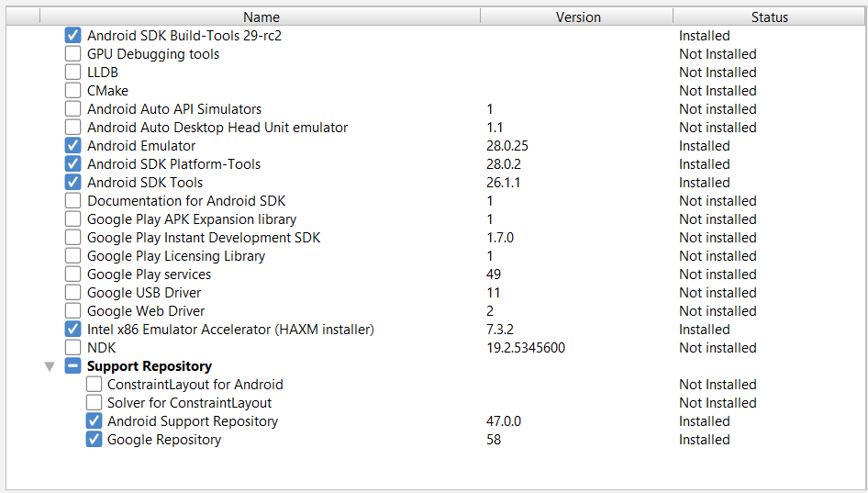Uncheck Android SDK Build-Tools 29-rc2 checkbox

pyautogui.click(x=73, y=36)
